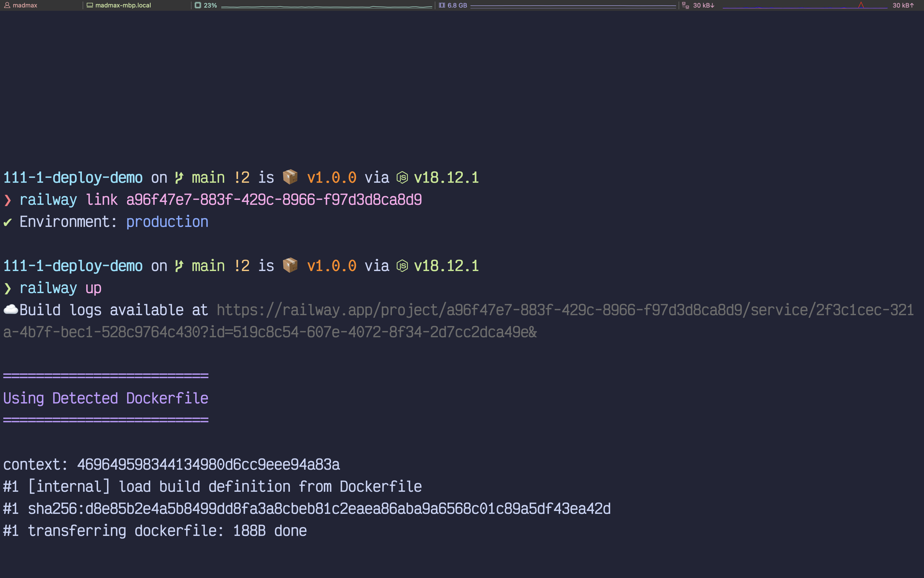Click the 'Using Detected Dockerfile' heading
Image resolution: width=924 pixels, height=578 pixels.
click(x=105, y=398)
